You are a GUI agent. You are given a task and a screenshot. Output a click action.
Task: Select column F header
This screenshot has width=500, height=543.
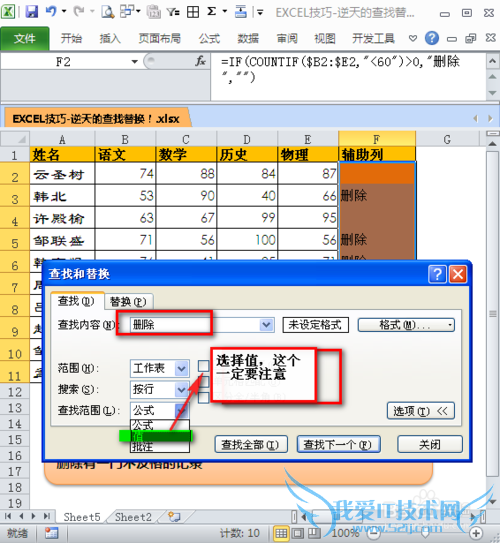[x=377, y=139]
